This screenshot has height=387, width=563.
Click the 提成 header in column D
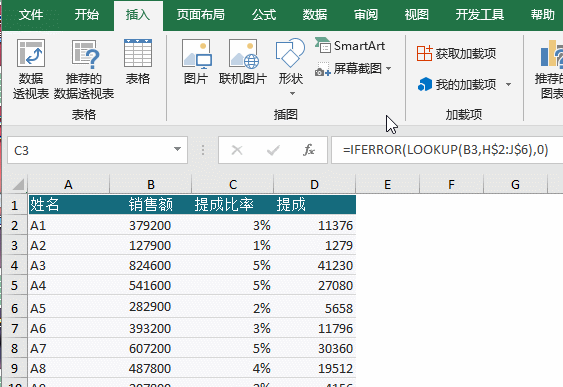click(315, 205)
